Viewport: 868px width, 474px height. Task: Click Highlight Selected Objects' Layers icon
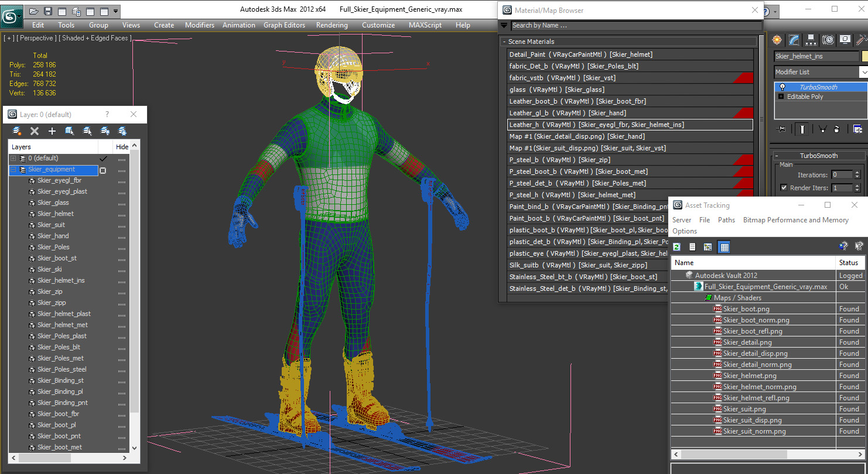click(87, 131)
